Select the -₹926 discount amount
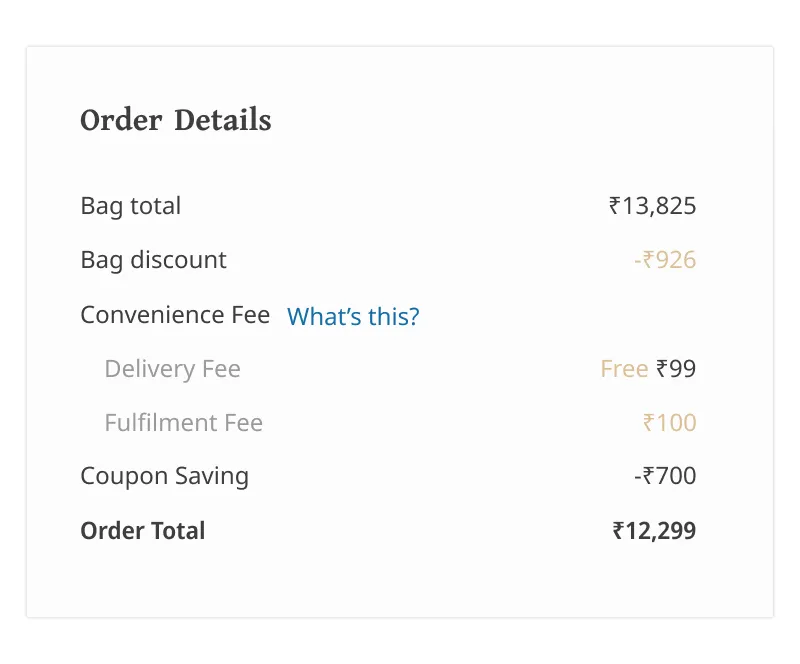This screenshot has width=800, height=664. (x=664, y=260)
